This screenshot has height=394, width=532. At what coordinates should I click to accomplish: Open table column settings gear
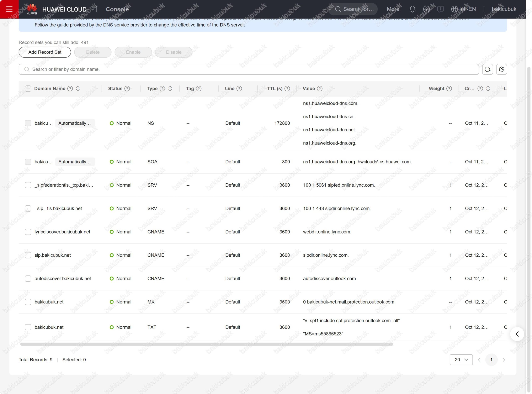click(x=501, y=69)
